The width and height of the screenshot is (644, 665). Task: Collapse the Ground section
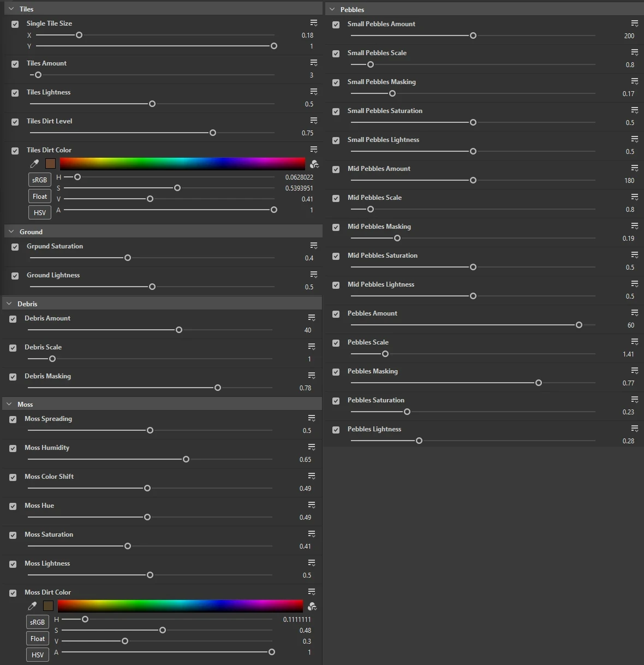click(x=11, y=231)
